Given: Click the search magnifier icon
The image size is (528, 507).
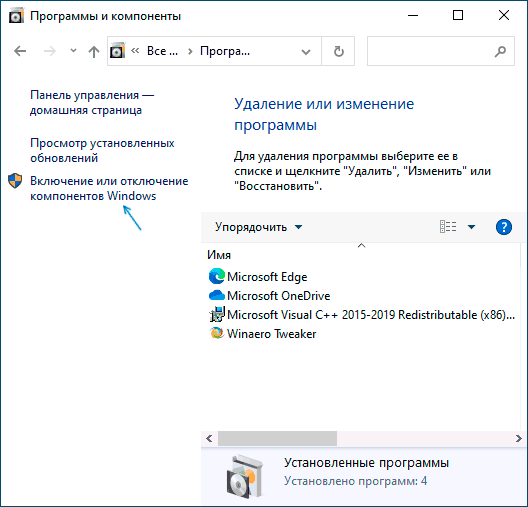Looking at the screenshot, I should (500, 51).
